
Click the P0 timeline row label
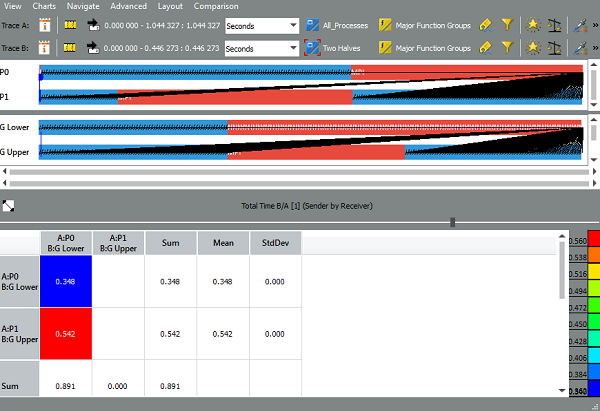click(4, 72)
